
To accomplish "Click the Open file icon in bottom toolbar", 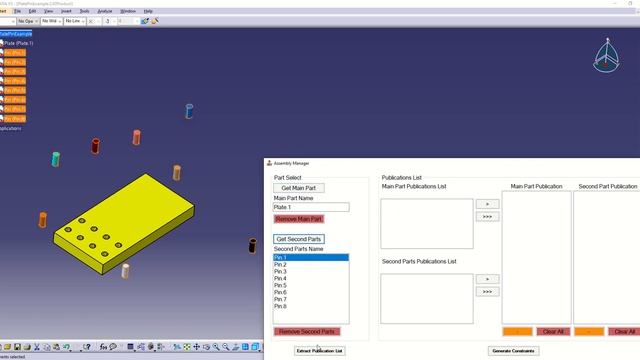I will click(x=7, y=347).
